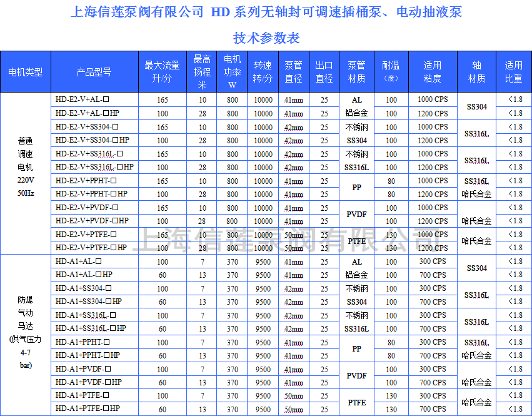The width and height of the screenshot is (532, 416).
Task: Click model cell HD-A1+SS316L-□HP
Action: tap(94, 328)
